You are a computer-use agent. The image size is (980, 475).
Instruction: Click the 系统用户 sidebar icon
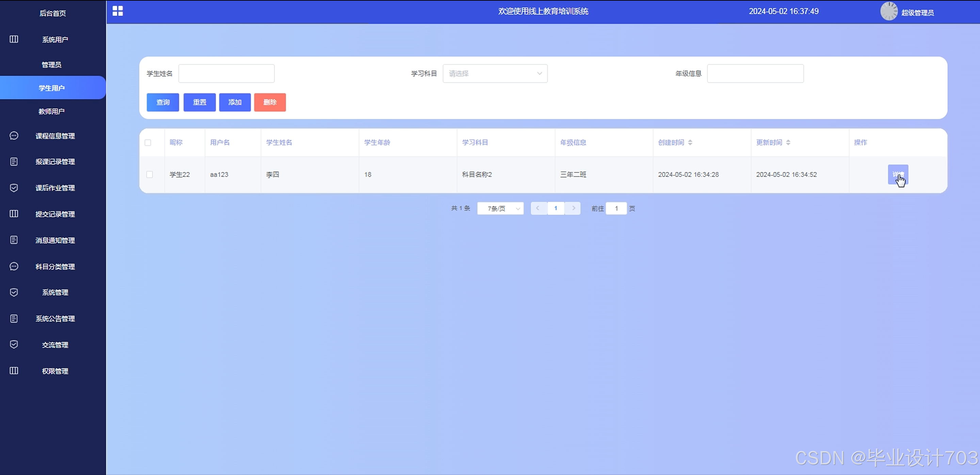[14, 39]
